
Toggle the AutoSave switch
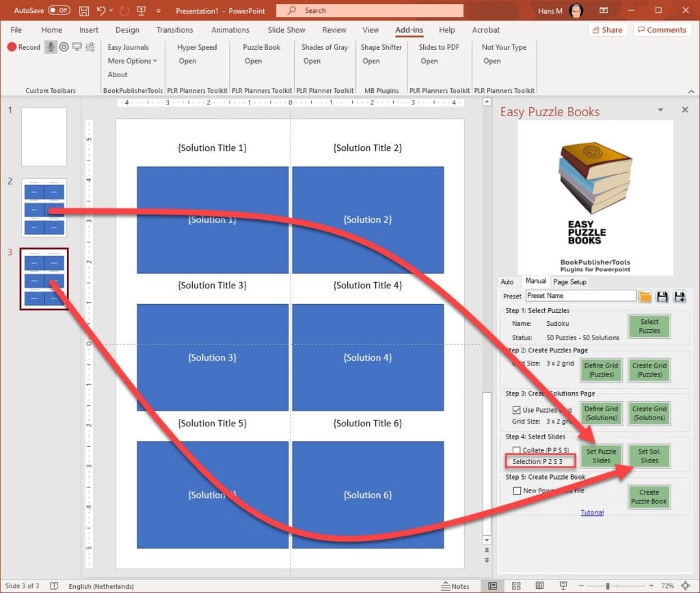click(x=59, y=10)
